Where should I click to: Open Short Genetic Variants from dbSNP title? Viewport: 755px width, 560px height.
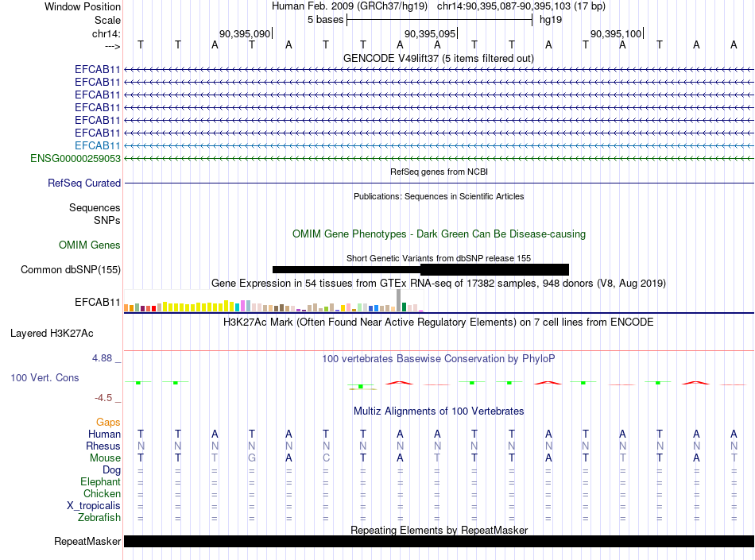pos(439,258)
